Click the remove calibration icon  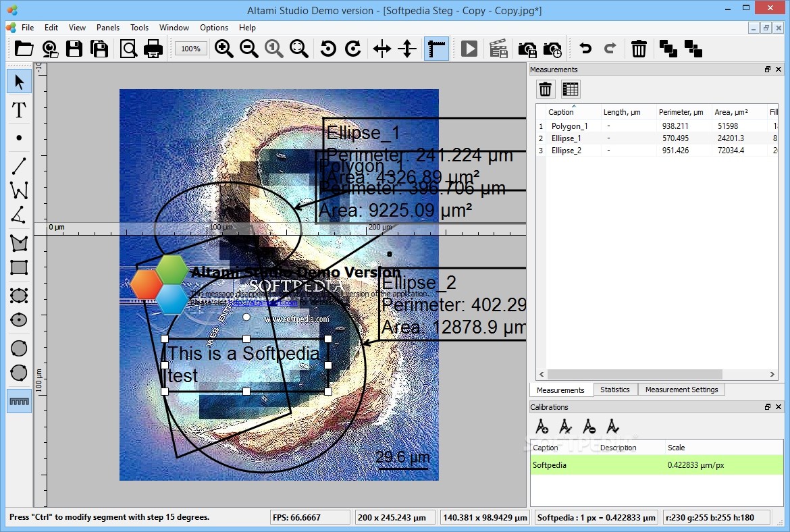point(589,426)
